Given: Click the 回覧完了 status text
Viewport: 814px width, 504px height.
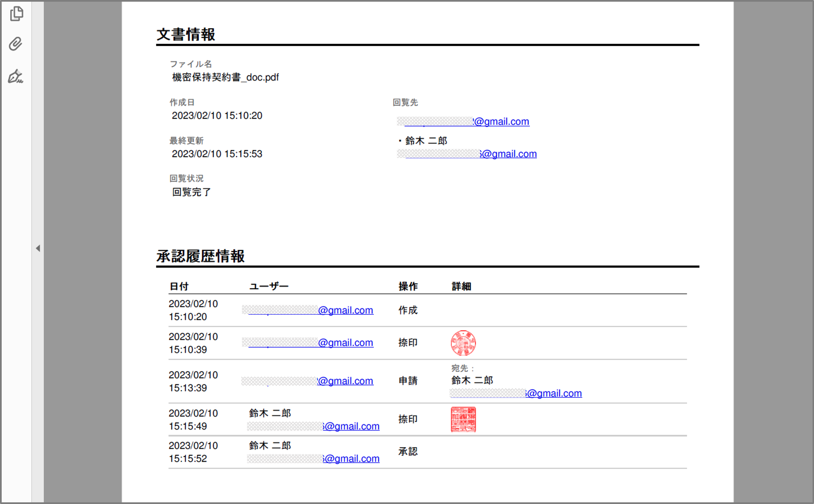Looking at the screenshot, I should click(x=191, y=192).
